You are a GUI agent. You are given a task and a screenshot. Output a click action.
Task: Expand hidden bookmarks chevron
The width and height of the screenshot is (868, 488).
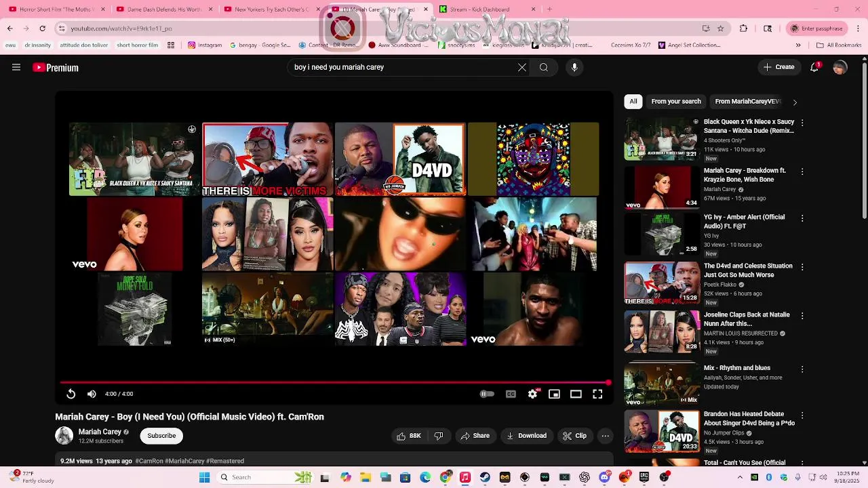[x=798, y=45]
